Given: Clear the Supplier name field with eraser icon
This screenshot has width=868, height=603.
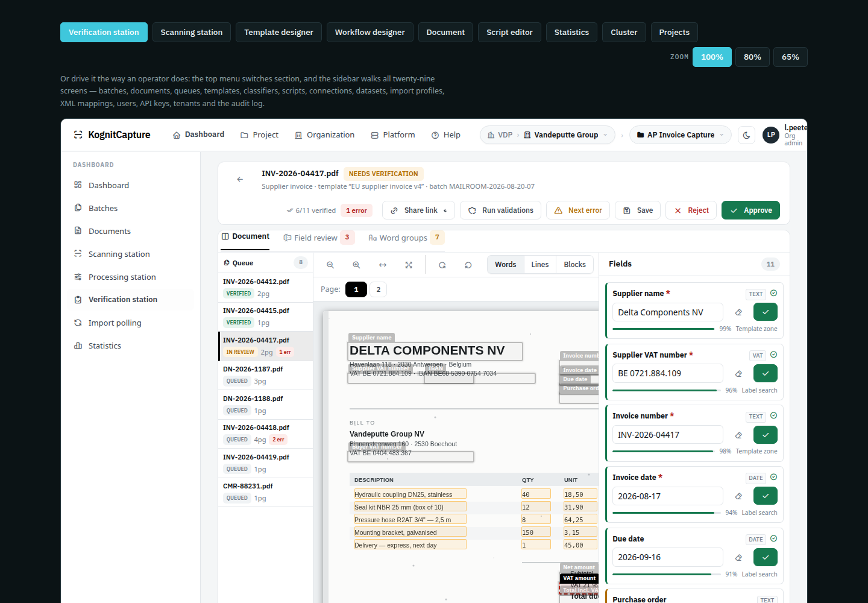Looking at the screenshot, I should [738, 312].
